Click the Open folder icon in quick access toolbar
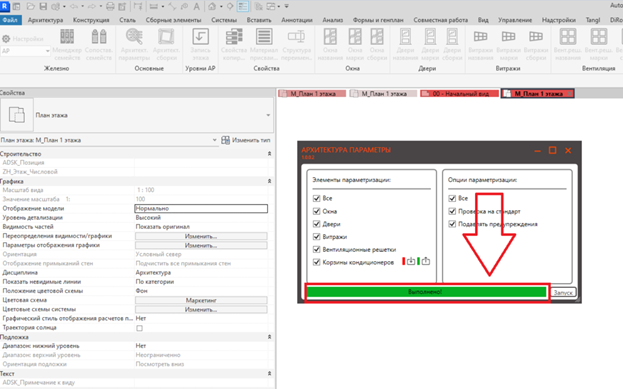This screenshot has width=623, height=389. pyautogui.click(x=31, y=6)
